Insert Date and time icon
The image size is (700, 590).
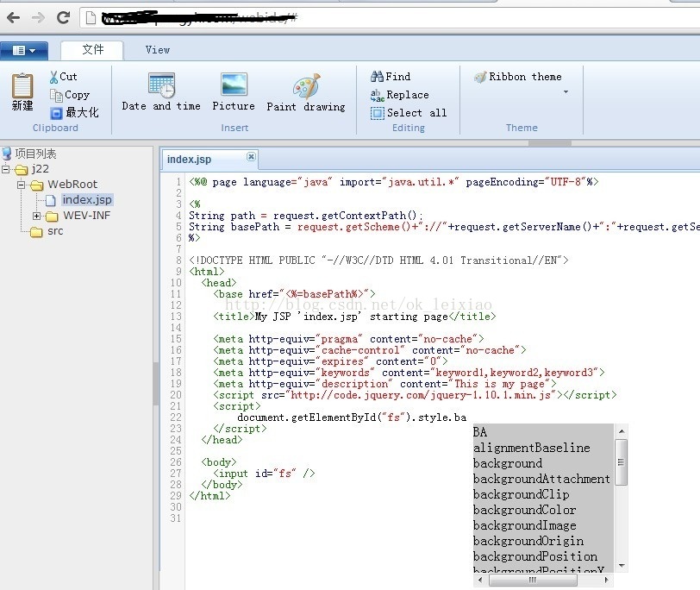coord(161,85)
